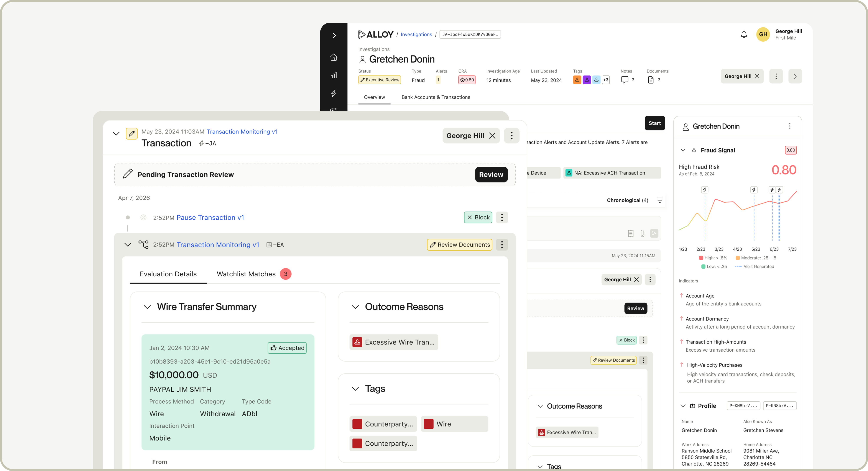Click the red Wire tag swatch
Viewport: 868px width, 471px height.
428,424
